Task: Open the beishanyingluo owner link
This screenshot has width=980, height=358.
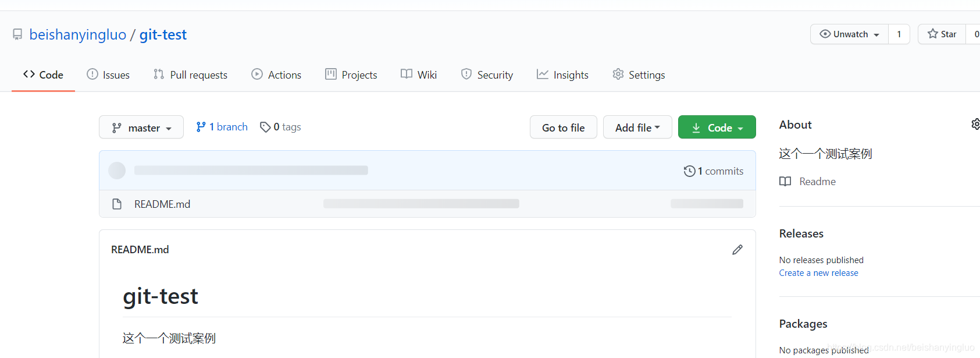Action: click(x=78, y=35)
